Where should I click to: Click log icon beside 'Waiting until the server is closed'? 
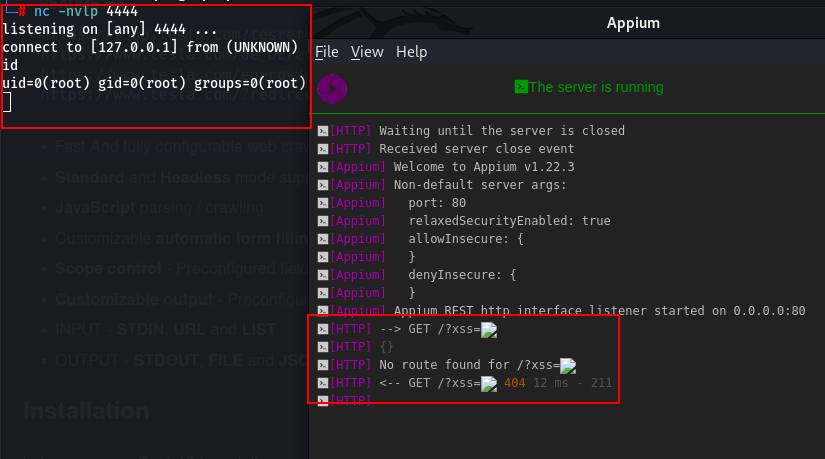[323, 131]
